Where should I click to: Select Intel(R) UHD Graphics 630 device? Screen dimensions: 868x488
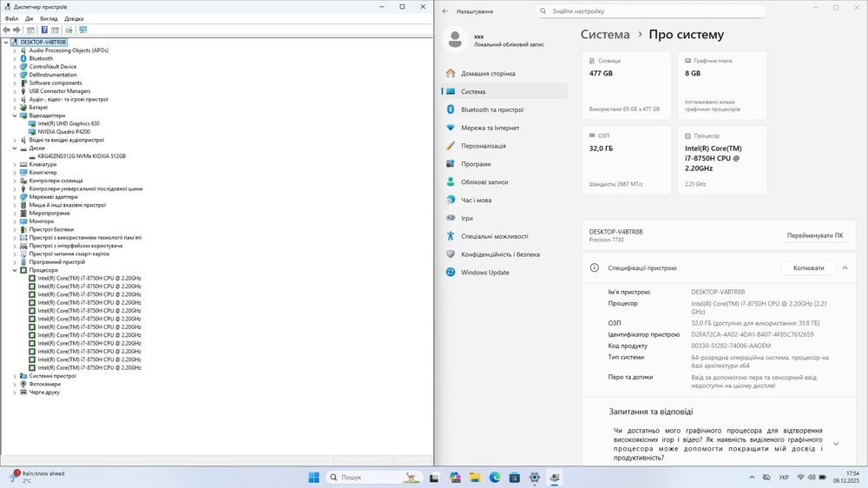pyautogui.click(x=69, y=123)
